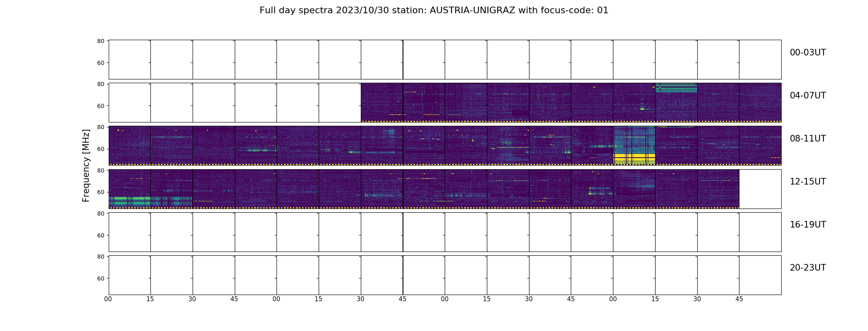
Task: Click the '80' tick of the 20-23UT row
Action: [x=100, y=257]
